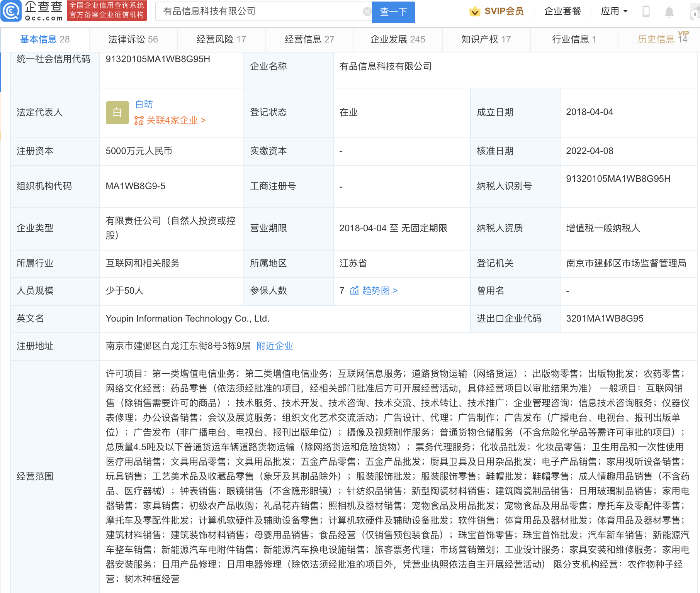The image size is (700, 593).
Task: Switch to the 企业发展 tab
Action: click(x=398, y=39)
